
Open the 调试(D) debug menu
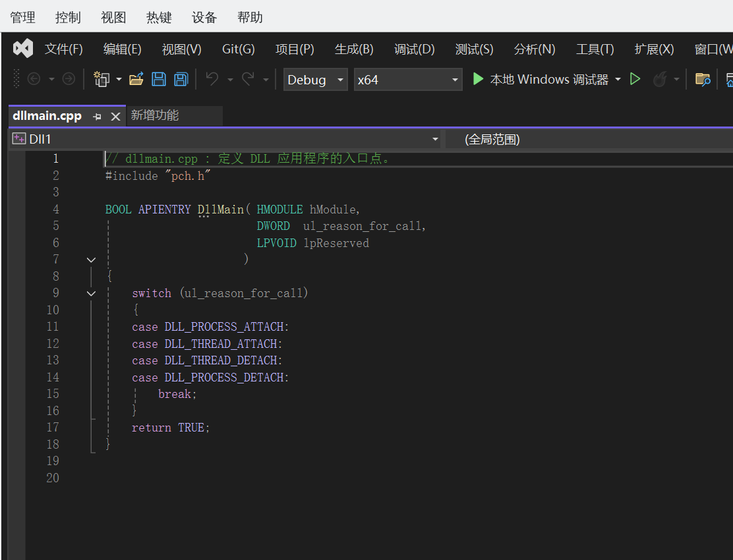[x=414, y=49]
